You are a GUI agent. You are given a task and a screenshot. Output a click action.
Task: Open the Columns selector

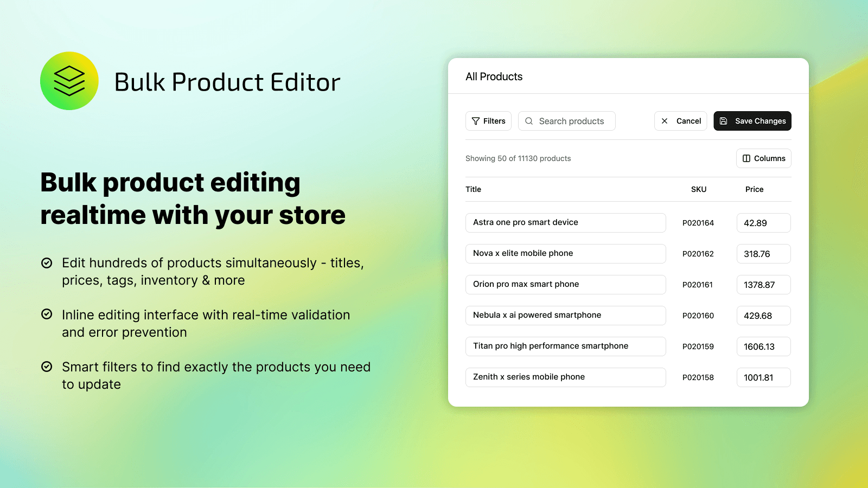point(764,158)
